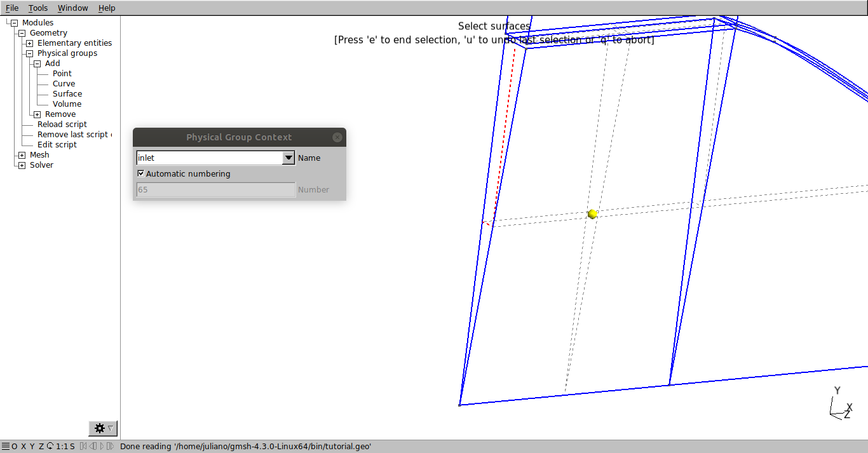Click the Elementary entities label
Image resolution: width=868 pixels, height=453 pixels.
pyautogui.click(x=74, y=43)
